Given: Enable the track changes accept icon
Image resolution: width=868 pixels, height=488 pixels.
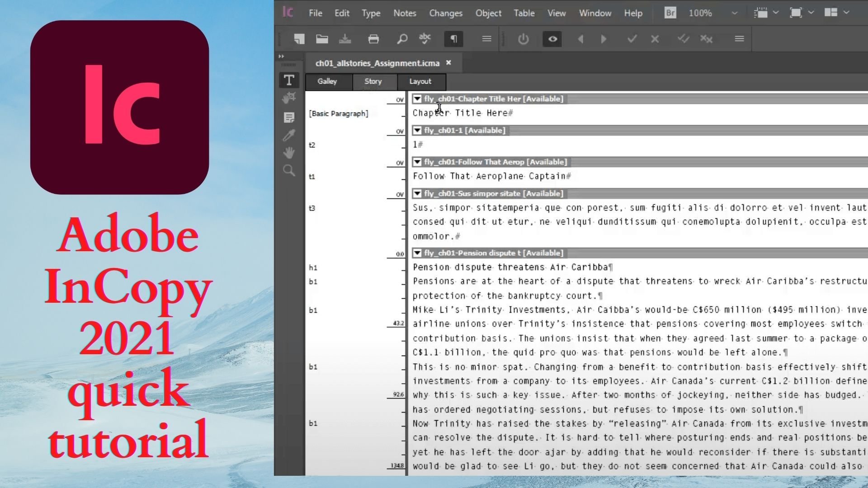Looking at the screenshot, I should point(631,39).
